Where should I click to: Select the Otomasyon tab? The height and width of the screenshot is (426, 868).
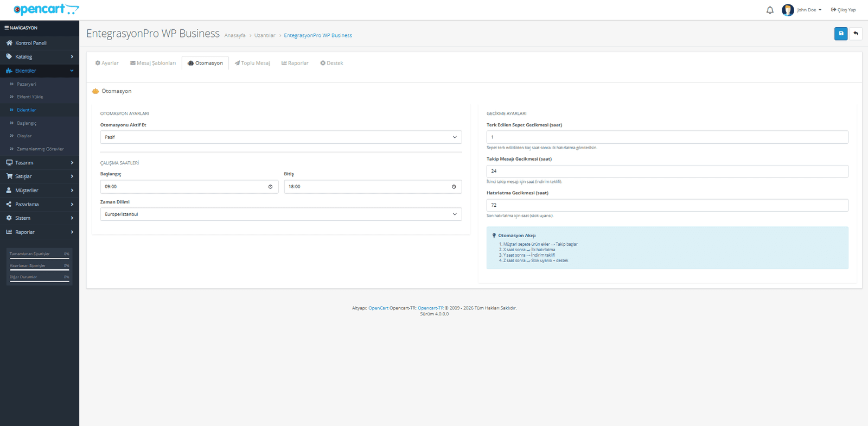(x=205, y=63)
